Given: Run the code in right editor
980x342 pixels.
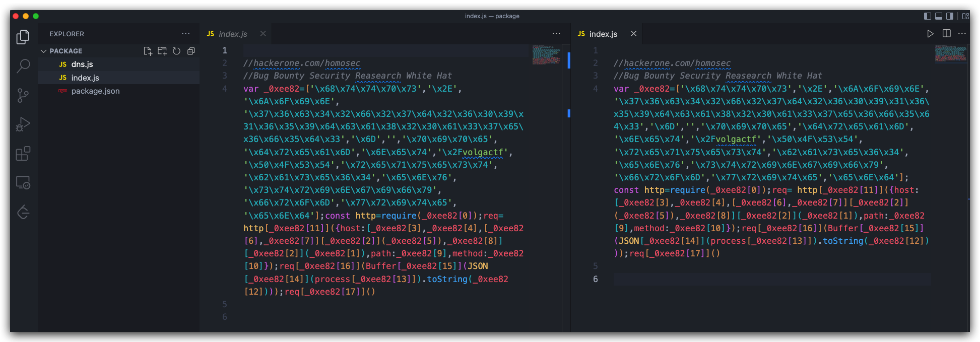Looking at the screenshot, I should tap(930, 34).
